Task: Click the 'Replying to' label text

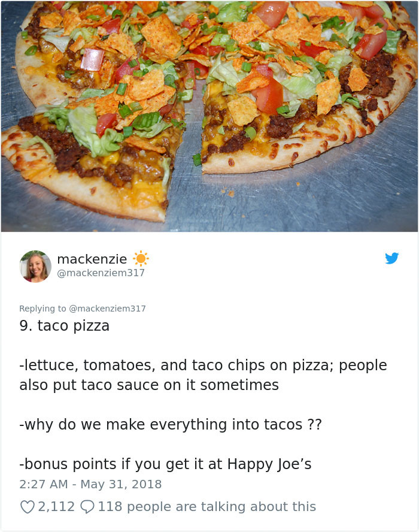Action: [x=42, y=309]
